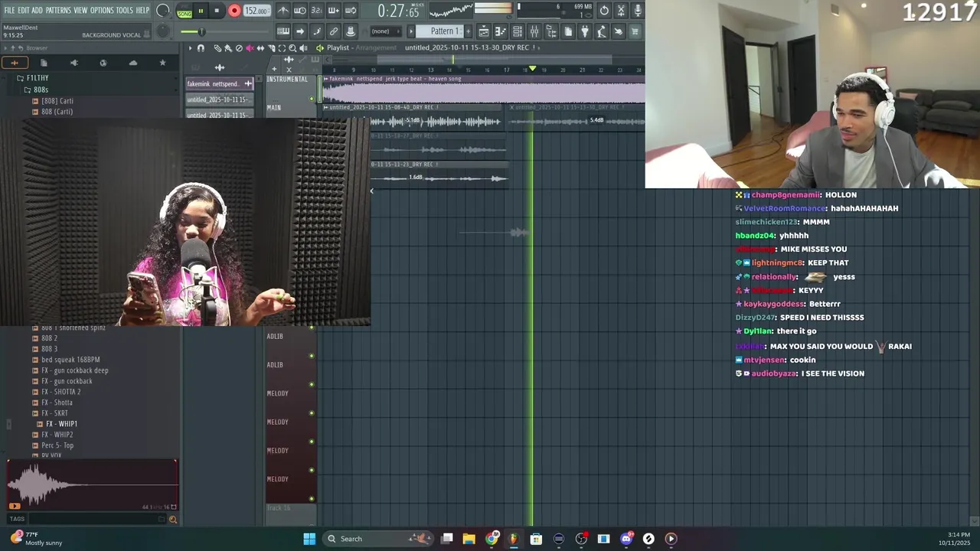This screenshot has height=551, width=980.
Task: Select fakemink nettspend clip in picker
Action: coord(220,83)
